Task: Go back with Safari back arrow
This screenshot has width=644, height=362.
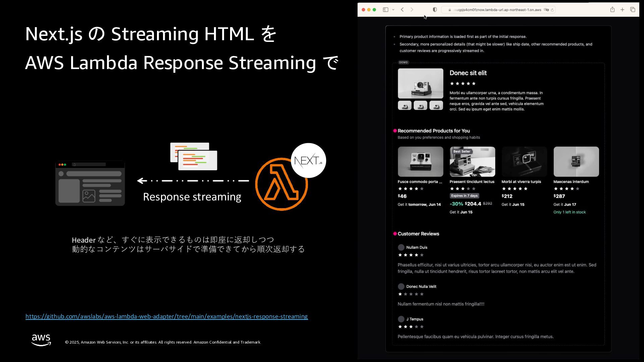Action: pyautogui.click(x=402, y=10)
